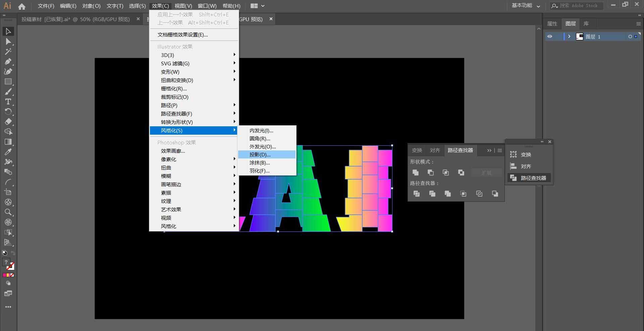Open 效果画廊... effect gallery
The image size is (644, 331).
[194, 151]
